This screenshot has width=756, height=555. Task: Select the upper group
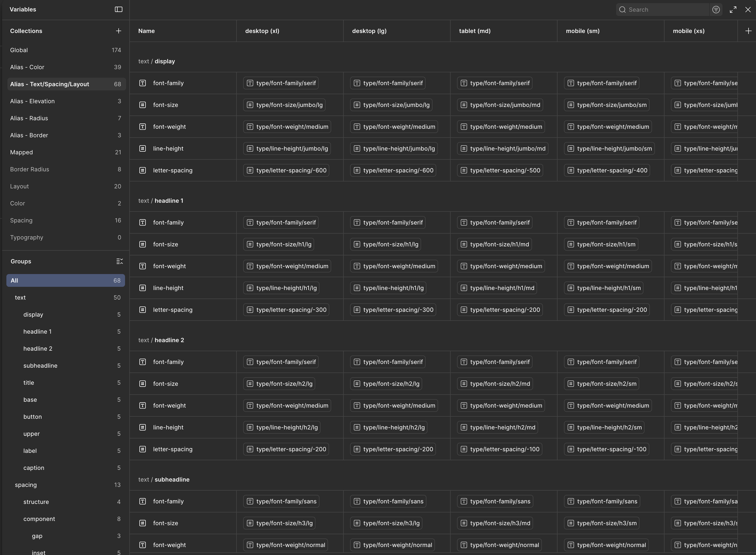point(66,434)
